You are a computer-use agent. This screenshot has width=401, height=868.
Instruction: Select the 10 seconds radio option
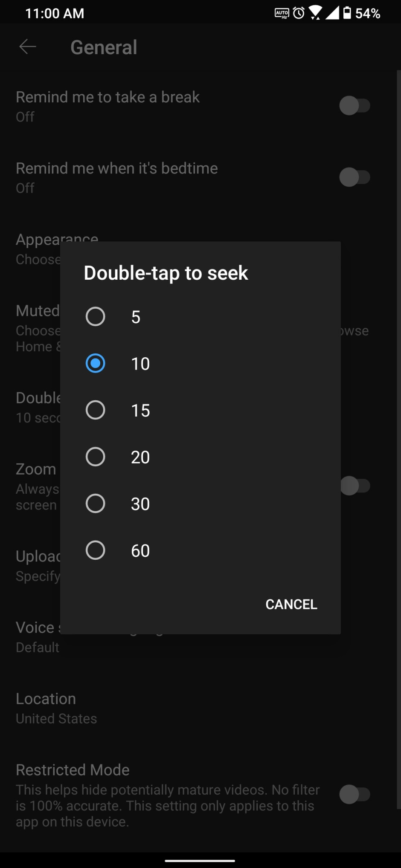click(96, 364)
